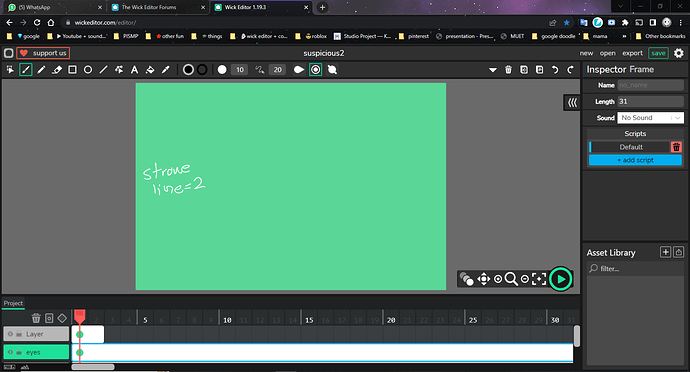Select the Ellipse tool
690x372 pixels.
click(x=88, y=70)
